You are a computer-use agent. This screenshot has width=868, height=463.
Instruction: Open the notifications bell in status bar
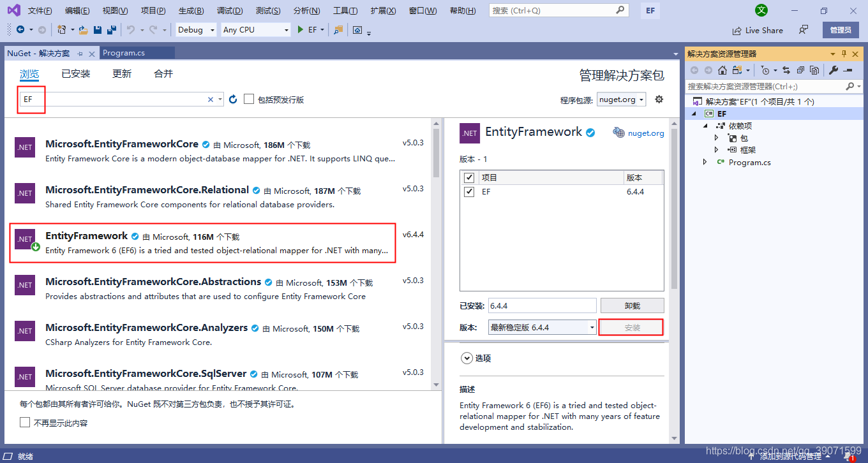click(x=848, y=456)
